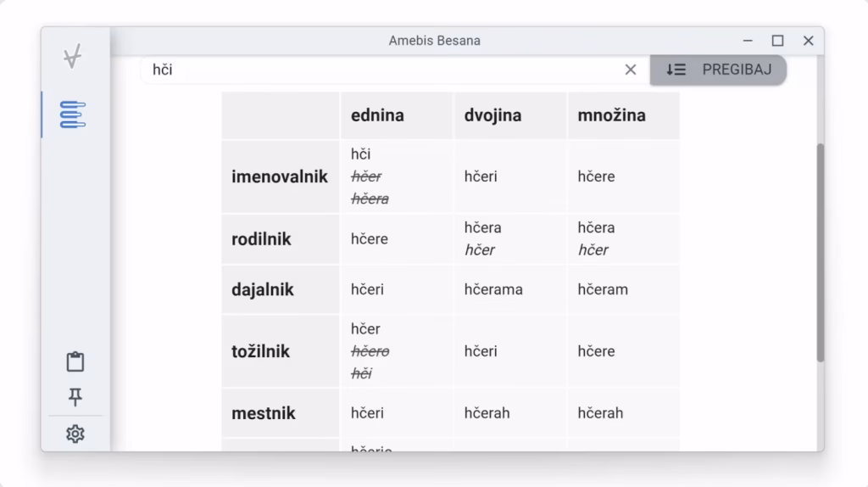Click the sort icon on PREGIBAJ button

pos(676,70)
